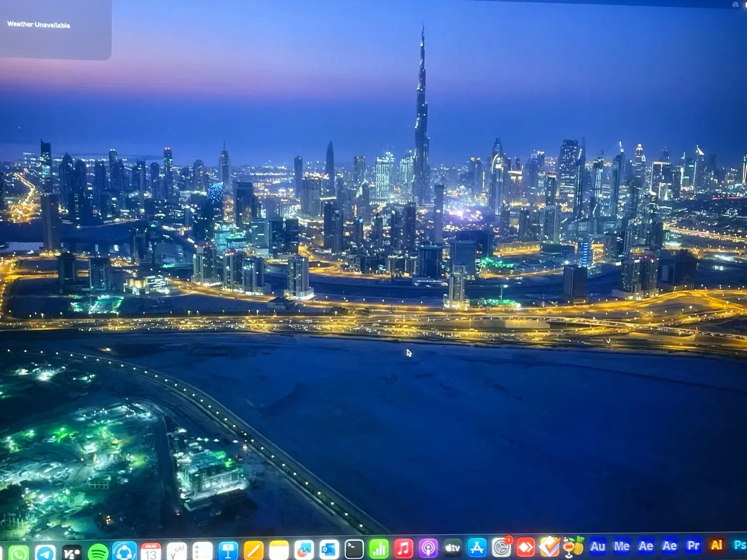
Task: Launch Pages with the orange pen icon
Action: coord(253,551)
